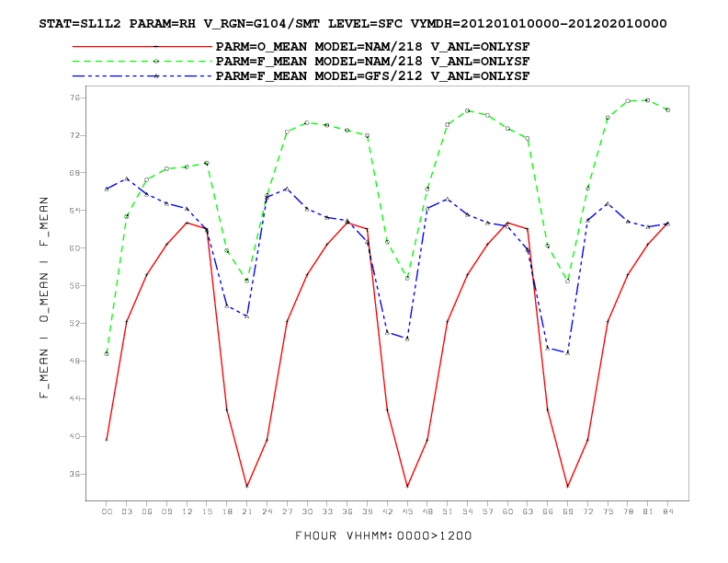The image size is (728, 563).
Task: Click the vertical axis title F_MEAN O_MEAN F_MEAN
Action: [43, 297]
